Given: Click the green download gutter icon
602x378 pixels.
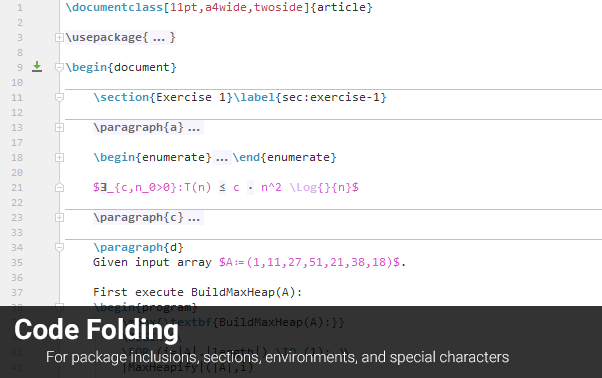Looking at the screenshot, I should click(x=37, y=67).
